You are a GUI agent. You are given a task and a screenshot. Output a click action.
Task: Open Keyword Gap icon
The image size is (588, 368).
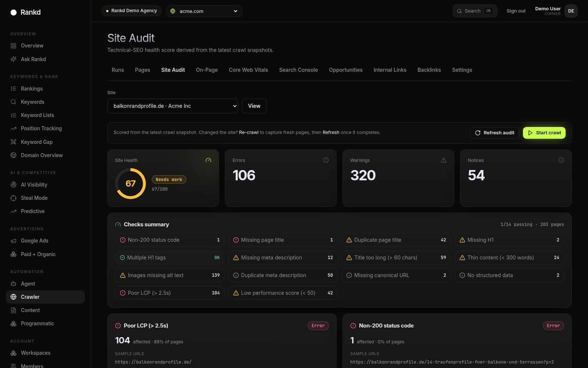coord(14,142)
